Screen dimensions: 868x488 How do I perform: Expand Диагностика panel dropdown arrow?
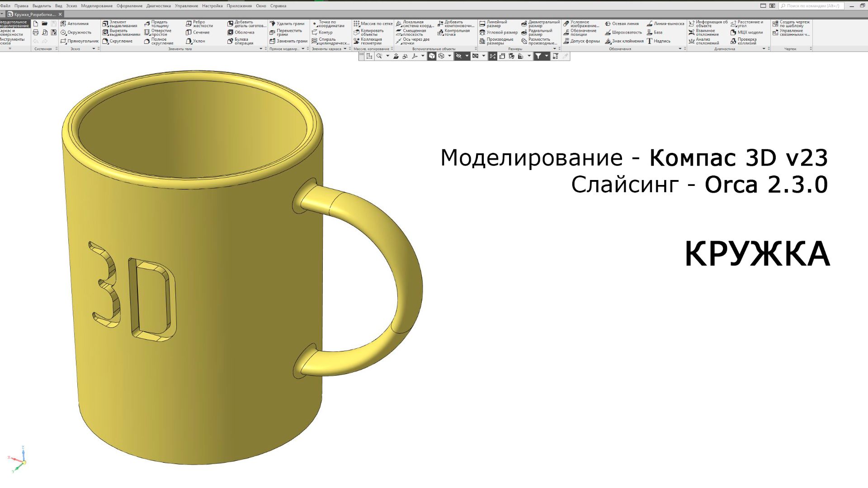click(764, 49)
